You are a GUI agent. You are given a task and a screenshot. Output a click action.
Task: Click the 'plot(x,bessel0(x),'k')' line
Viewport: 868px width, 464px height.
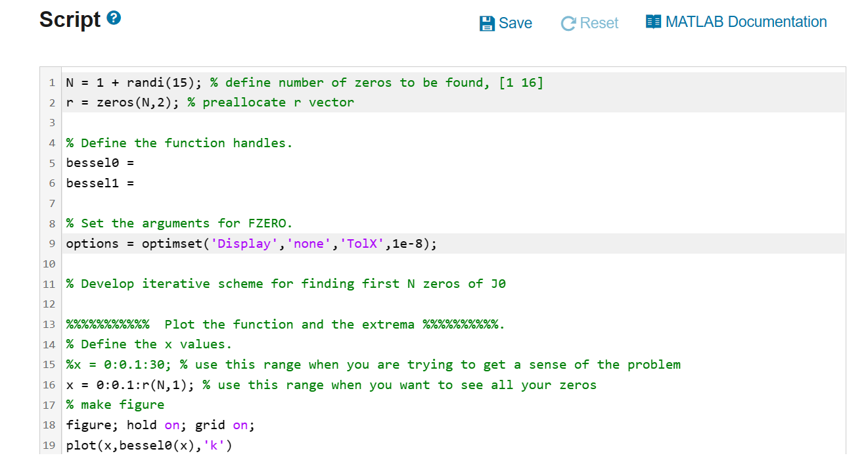tap(149, 446)
